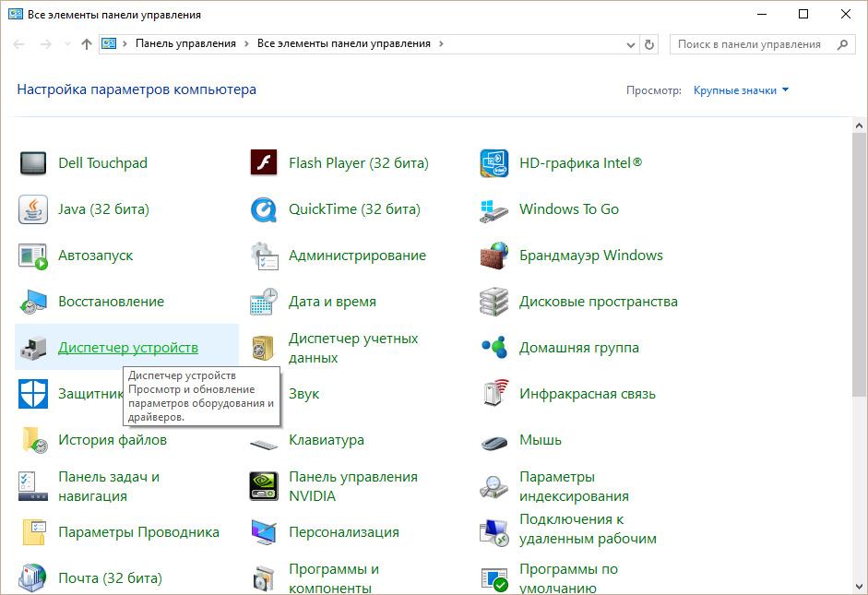Open the Параметры индексирования icon
The height and width of the screenshot is (595, 868).
click(x=493, y=486)
